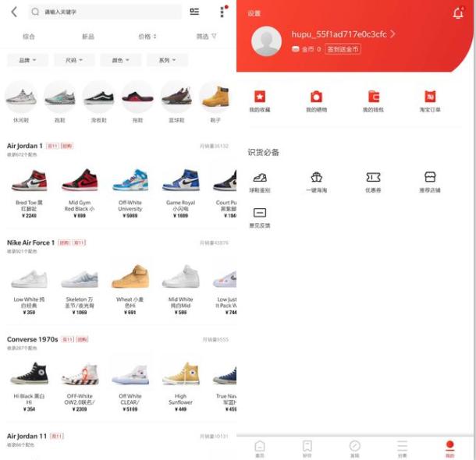Open the Off White CLEAR ¥5169 Converse
This screenshot has width=476, height=460.
point(130,385)
